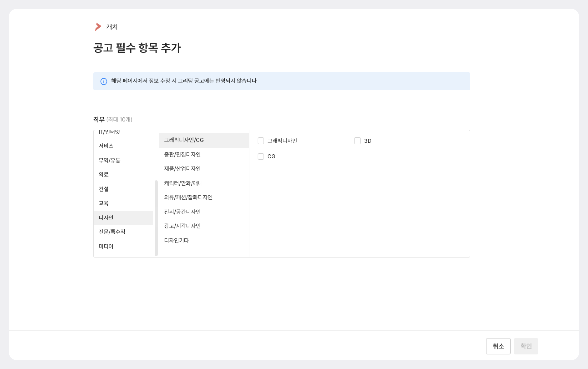Select 디자인기타 subcategory
Viewport: 588px width, 369px height.
click(177, 240)
